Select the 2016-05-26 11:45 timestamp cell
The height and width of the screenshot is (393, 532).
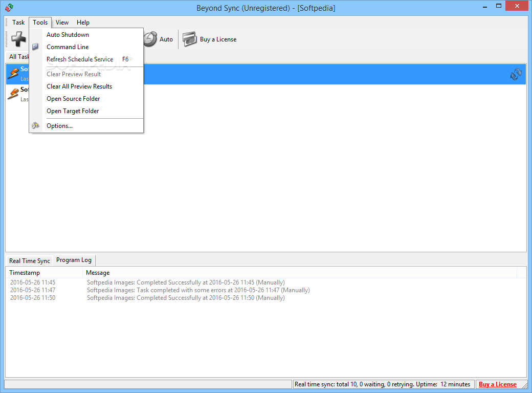pos(33,282)
